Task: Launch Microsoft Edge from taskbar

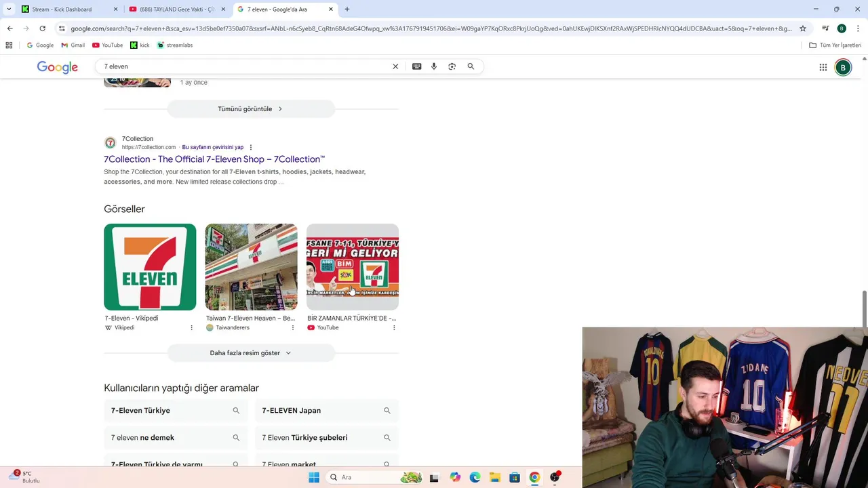Action: pos(475,477)
